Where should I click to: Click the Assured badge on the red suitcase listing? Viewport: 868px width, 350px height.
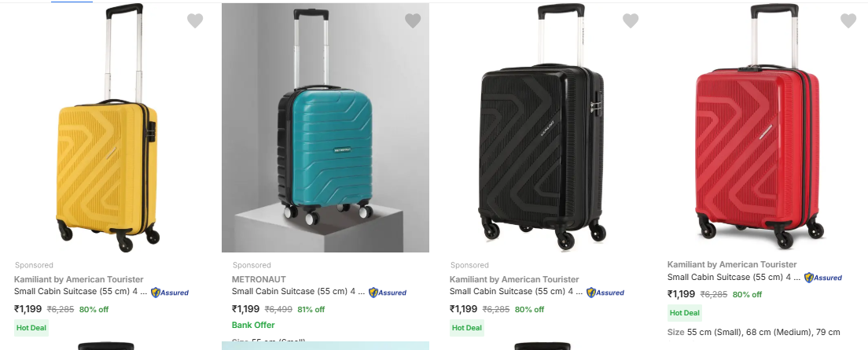pos(823,278)
